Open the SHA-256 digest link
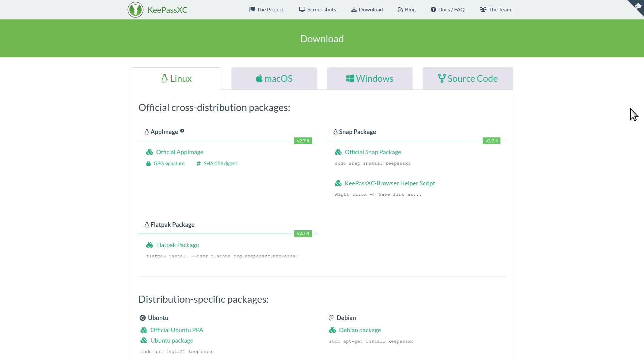This screenshot has width=644, height=362. (x=220, y=164)
